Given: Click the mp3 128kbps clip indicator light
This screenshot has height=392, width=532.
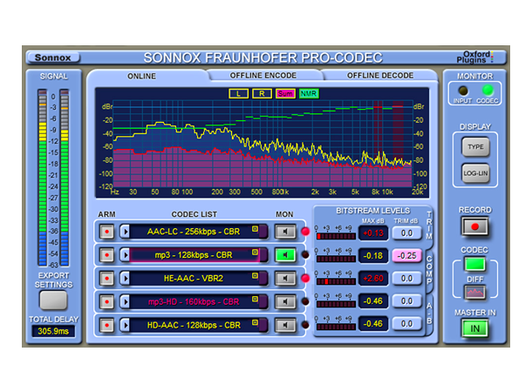Looking at the screenshot, I should [305, 254].
